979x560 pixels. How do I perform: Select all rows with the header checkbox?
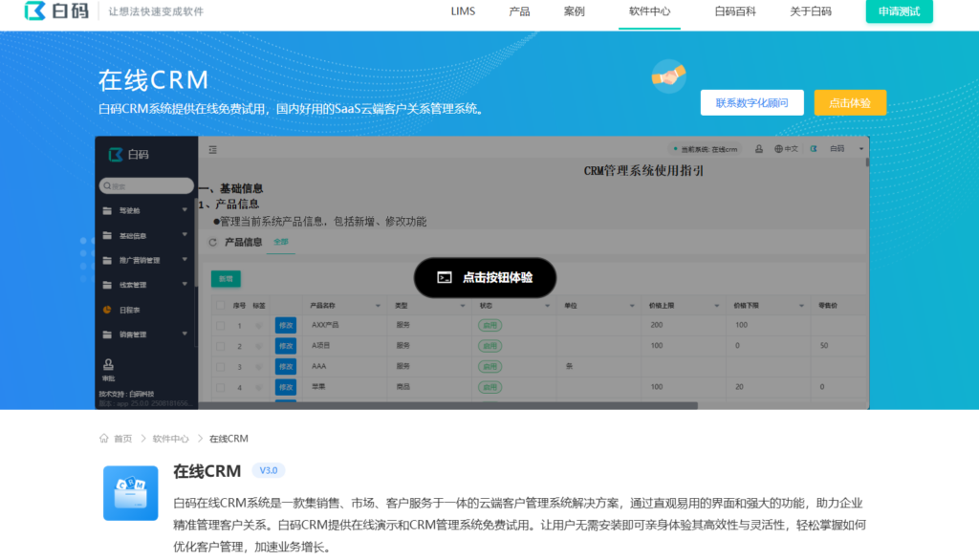[220, 305]
